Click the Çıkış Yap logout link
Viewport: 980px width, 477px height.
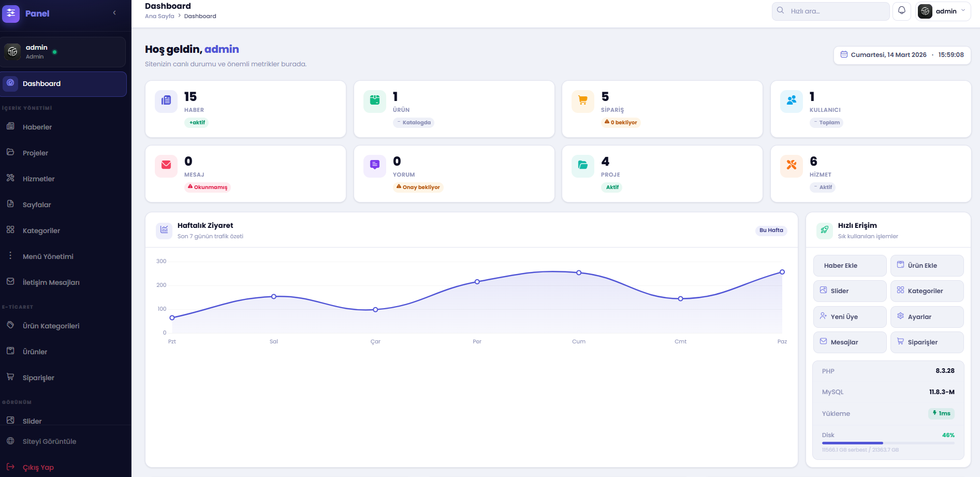[38, 467]
